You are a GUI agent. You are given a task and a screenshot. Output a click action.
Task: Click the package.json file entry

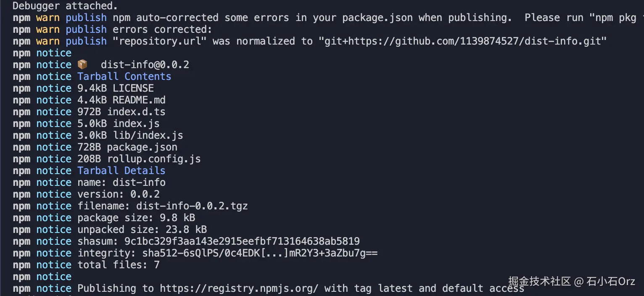142,147
